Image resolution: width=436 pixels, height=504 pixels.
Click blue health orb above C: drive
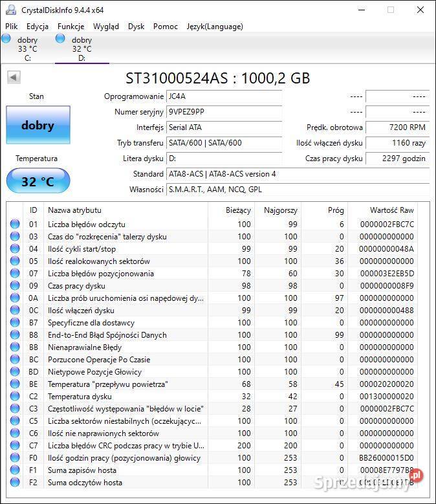point(6,39)
